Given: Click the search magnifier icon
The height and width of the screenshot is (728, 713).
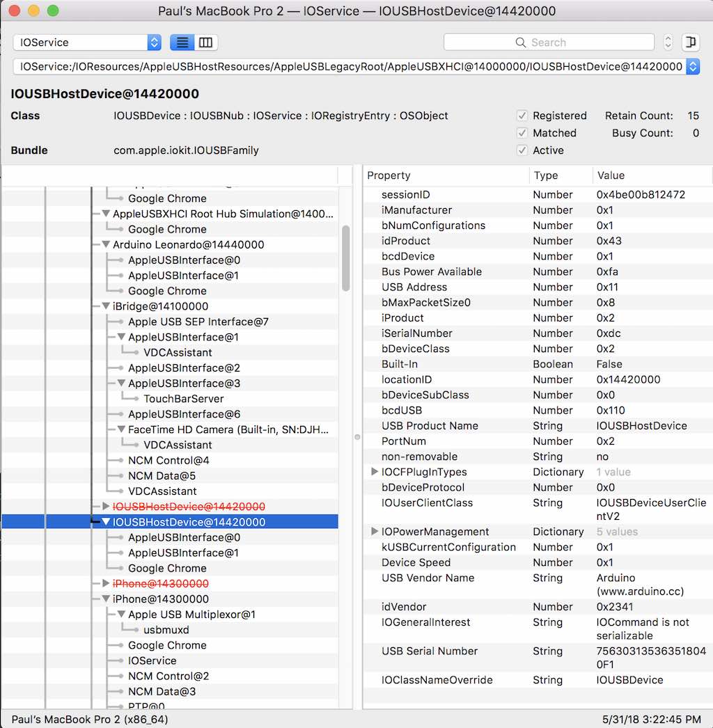Looking at the screenshot, I should click(521, 42).
